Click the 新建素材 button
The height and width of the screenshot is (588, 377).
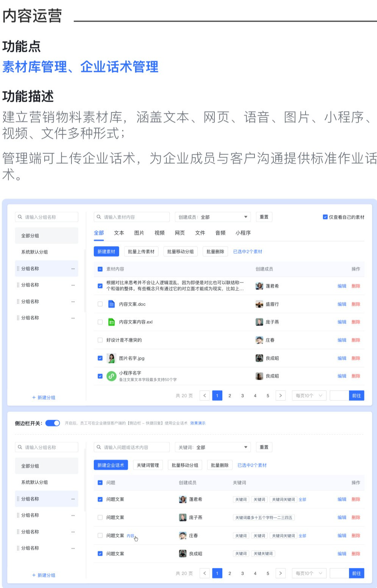106,251
